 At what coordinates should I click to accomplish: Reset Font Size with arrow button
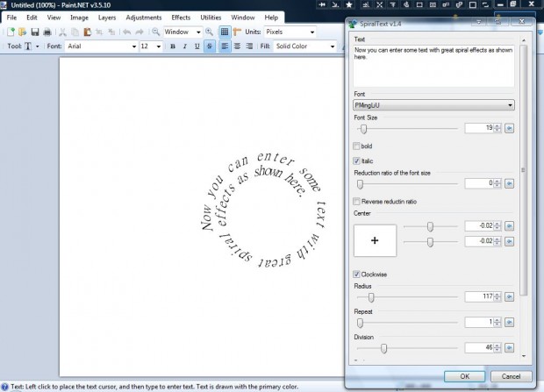(509, 128)
